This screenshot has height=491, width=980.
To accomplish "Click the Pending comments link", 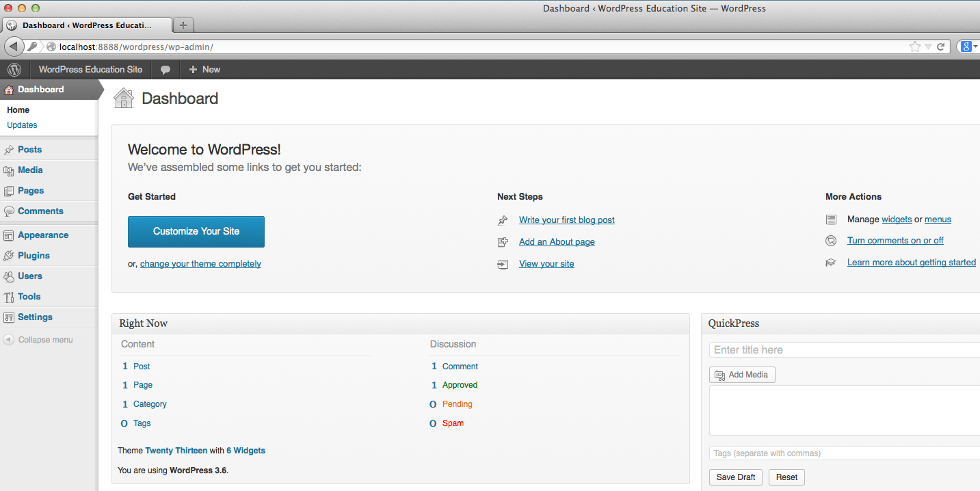I will click(458, 404).
